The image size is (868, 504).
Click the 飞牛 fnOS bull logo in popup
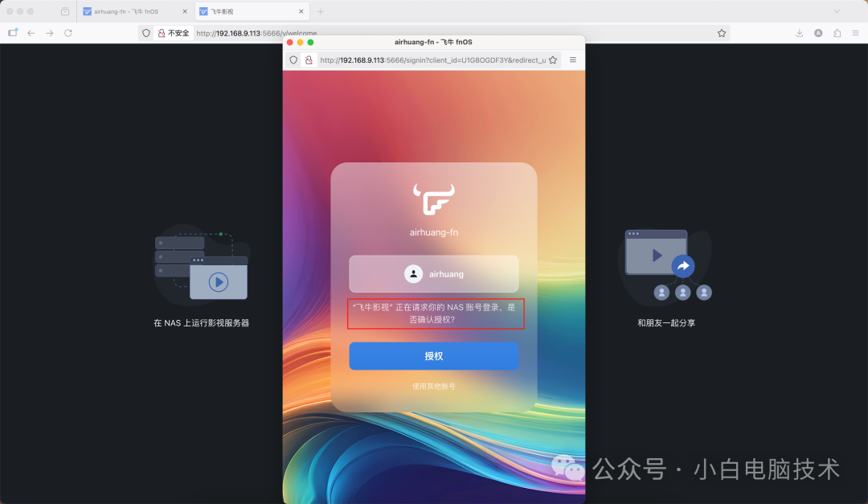433,198
